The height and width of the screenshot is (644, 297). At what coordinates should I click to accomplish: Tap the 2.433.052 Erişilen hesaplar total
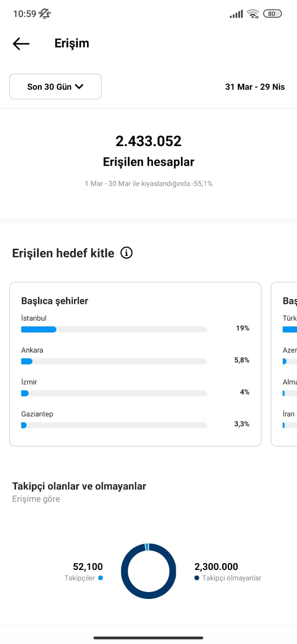click(148, 151)
